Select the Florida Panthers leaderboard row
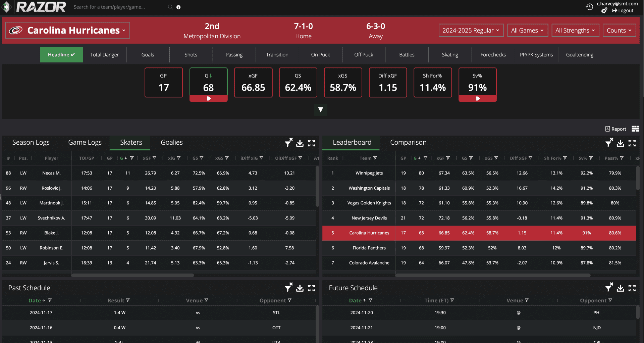 coord(479,248)
